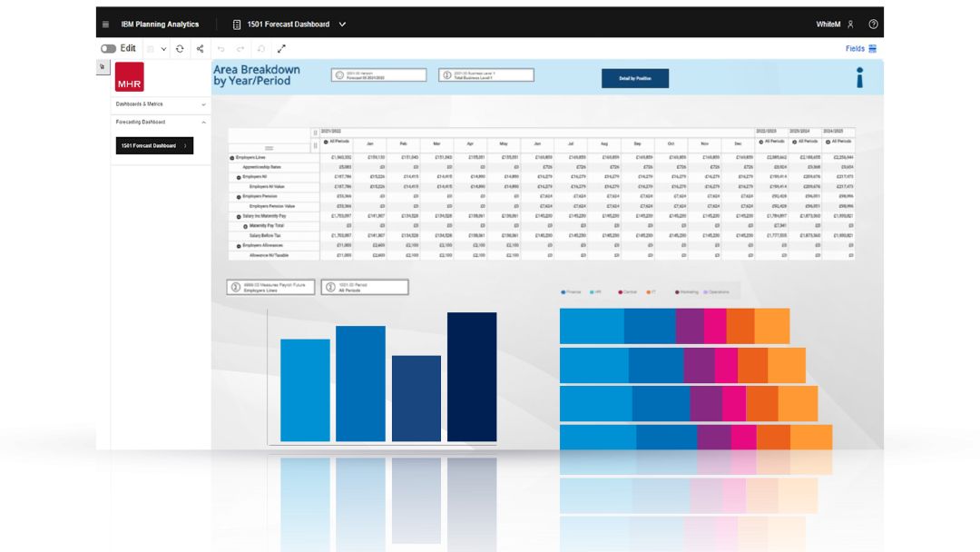Click the IT legend swatch
Image resolution: width=980 pixels, height=552 pixels.
tap(648, 292)
